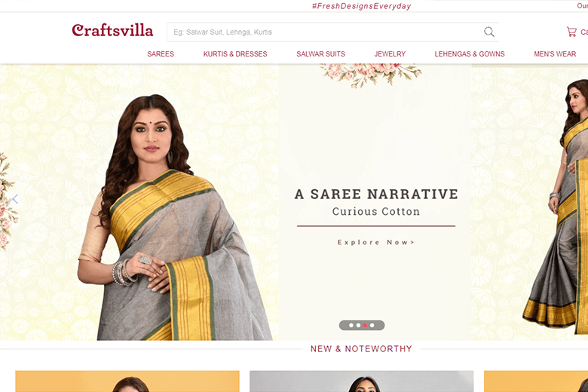Select the second carousel dot
Screen dimensions: 588x392
coord(358,325)
